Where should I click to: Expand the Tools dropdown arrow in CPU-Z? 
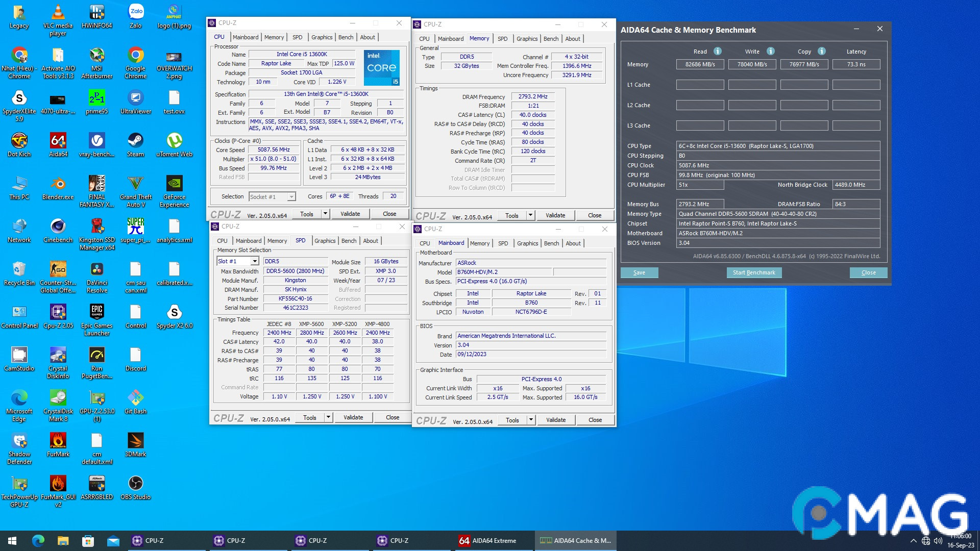pyautogui.click(x=325, y=213)
